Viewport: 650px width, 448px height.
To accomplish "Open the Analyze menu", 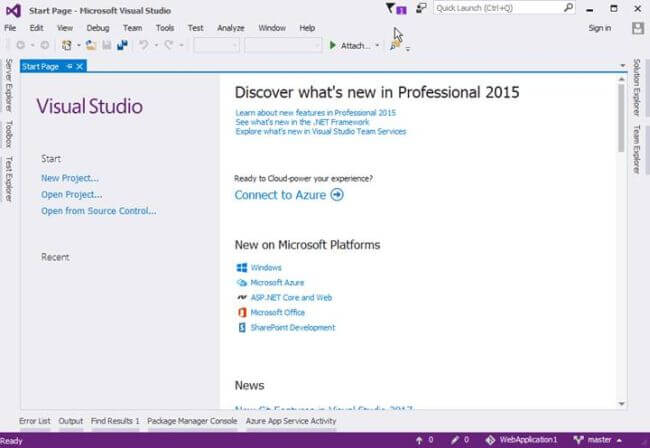I will (230, 28).
